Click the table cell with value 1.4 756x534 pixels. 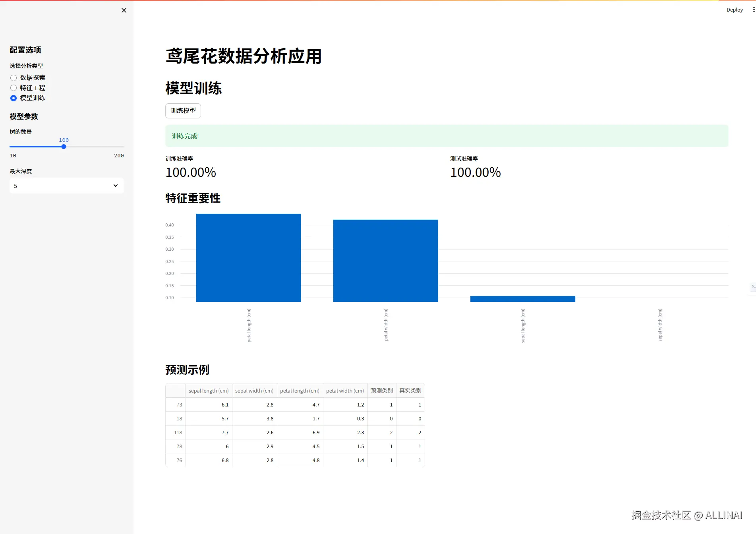click(345, 460)
